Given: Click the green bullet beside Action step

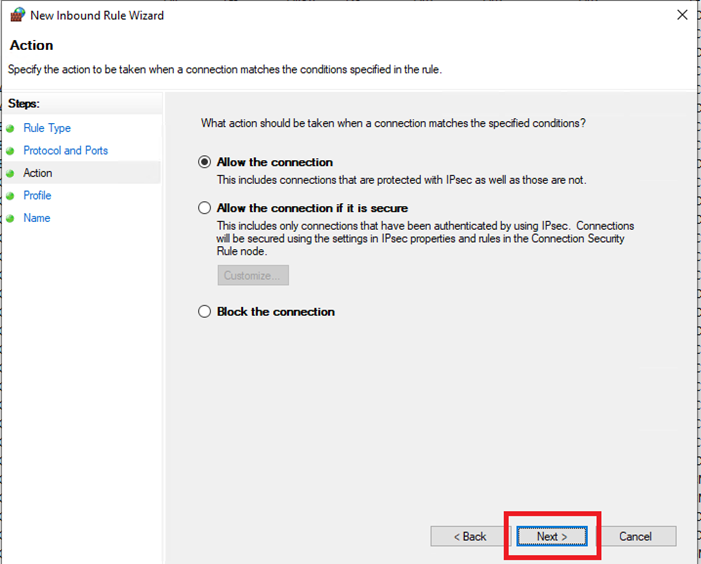Looking at the screenshot, I should 10,173.
